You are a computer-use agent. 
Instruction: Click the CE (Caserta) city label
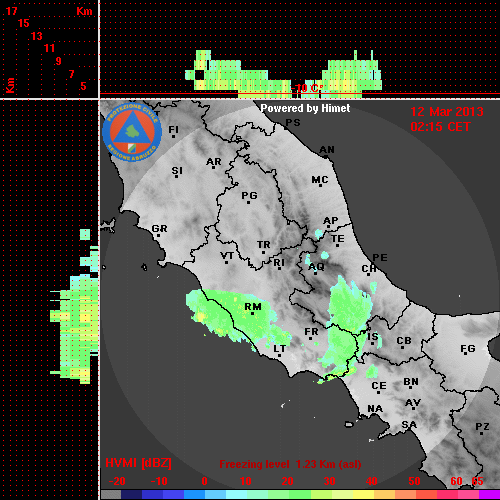tap(379, 387)
